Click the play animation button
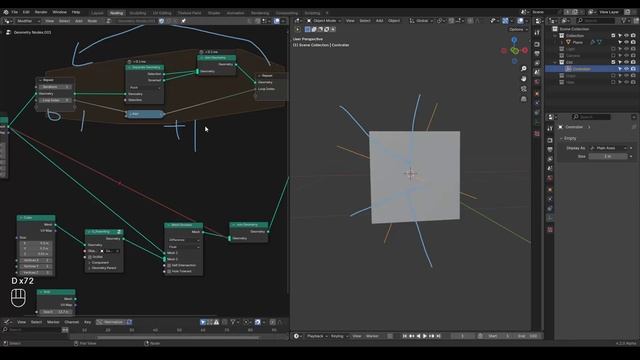The image size is (640, 360). tap(424, 336)
